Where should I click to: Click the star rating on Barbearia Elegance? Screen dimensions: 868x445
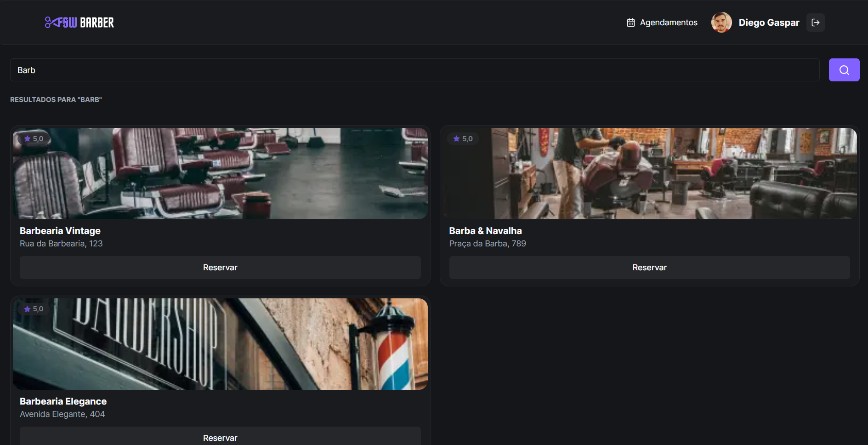34,309
